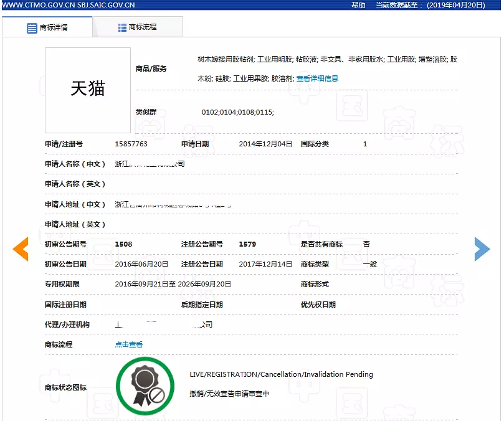Switch to the 商标流程 tab

click(138, 27)
